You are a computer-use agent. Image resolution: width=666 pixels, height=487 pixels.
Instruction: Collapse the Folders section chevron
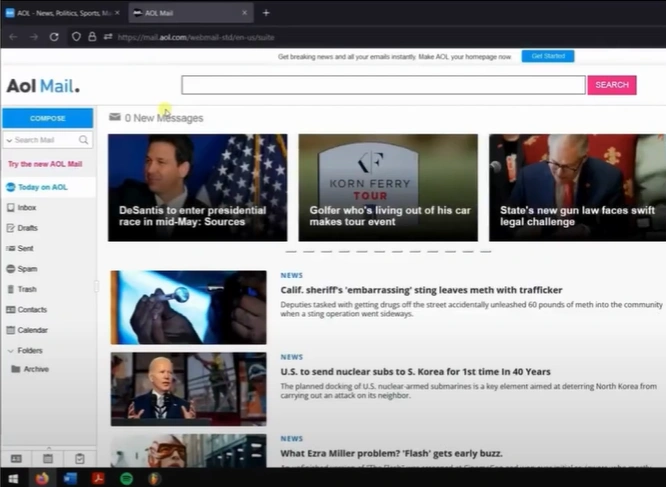[11, 351]
